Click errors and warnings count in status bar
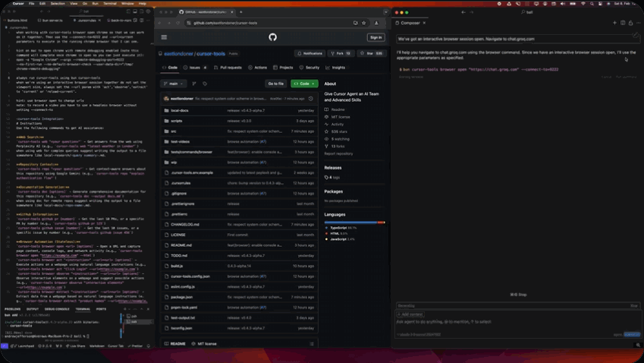Screen dimensions: 644x363 coord(45,346)
